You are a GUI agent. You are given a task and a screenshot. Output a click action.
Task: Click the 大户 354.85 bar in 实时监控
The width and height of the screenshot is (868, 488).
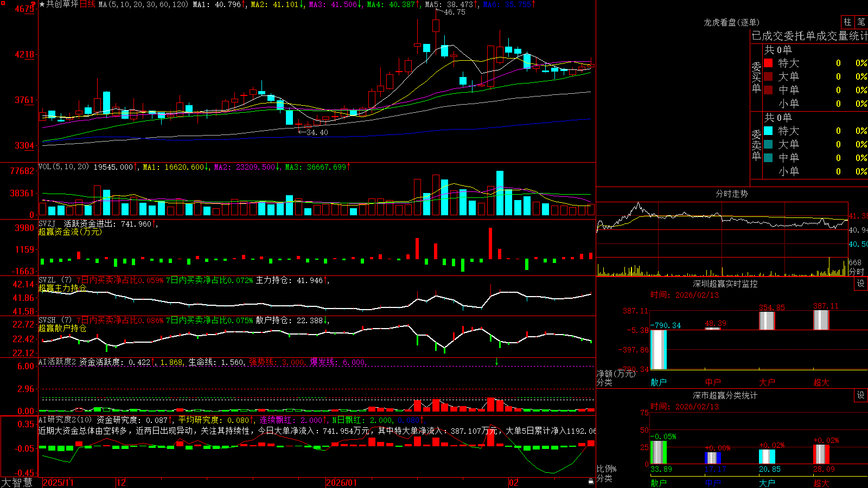(x=767, y=321)
